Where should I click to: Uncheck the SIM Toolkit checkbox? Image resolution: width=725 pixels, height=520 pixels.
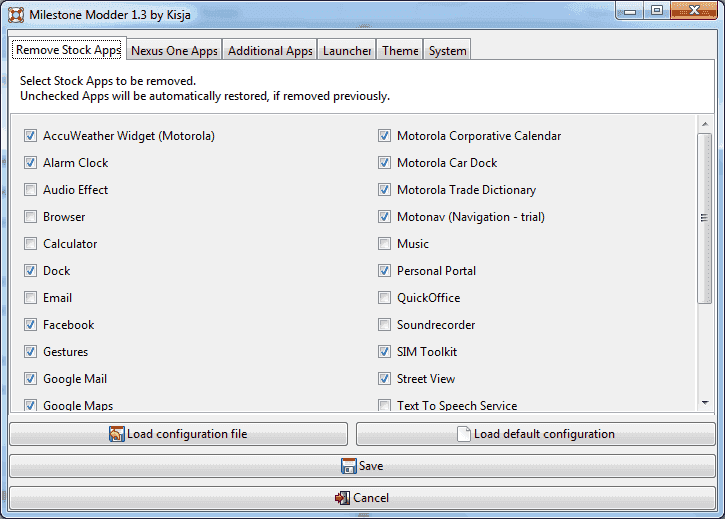(x=384, y=352)
